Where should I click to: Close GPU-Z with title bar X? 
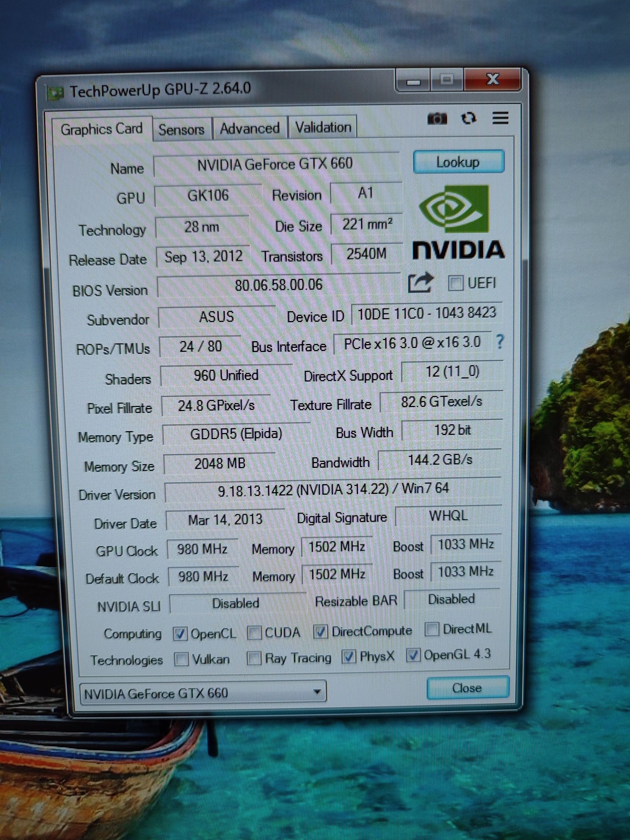click(x=493, y=79)
